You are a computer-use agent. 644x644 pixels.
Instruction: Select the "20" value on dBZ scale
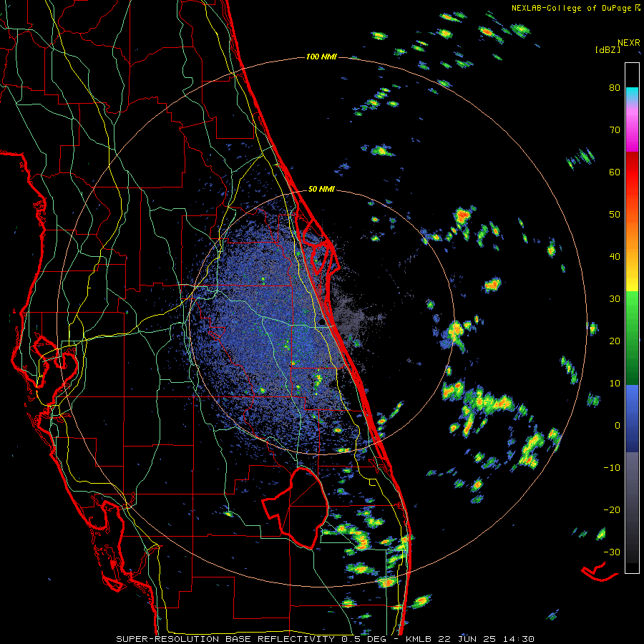[x=615, y=341]
